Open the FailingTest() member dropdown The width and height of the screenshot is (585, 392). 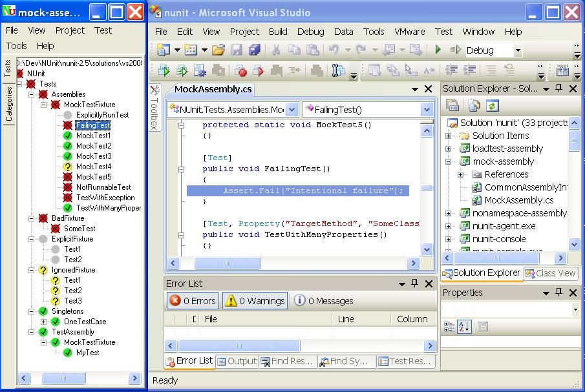(427, 110)
